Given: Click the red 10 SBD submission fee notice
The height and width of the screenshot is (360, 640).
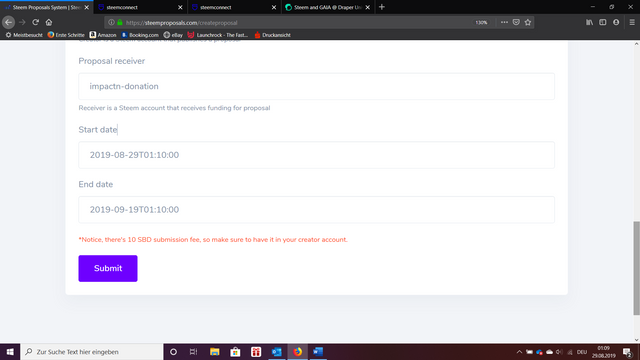Looking at the screenshot, I should point(213,240).
